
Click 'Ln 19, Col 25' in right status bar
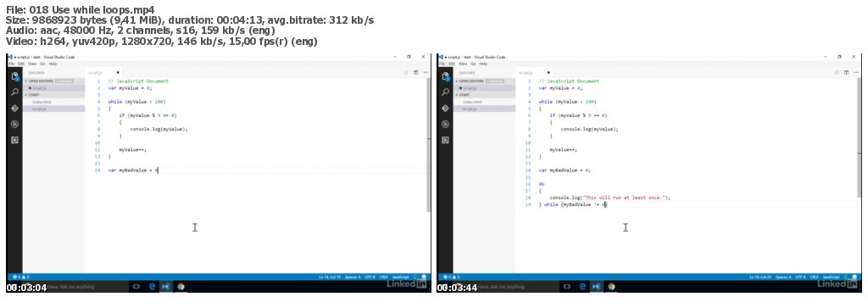point(760,277)
